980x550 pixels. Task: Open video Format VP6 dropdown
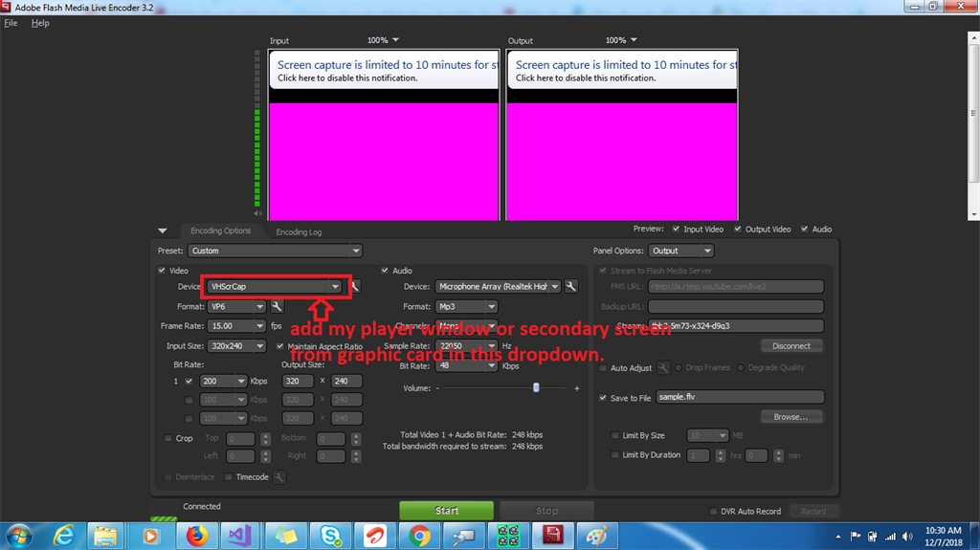click(x=237, y=306)
